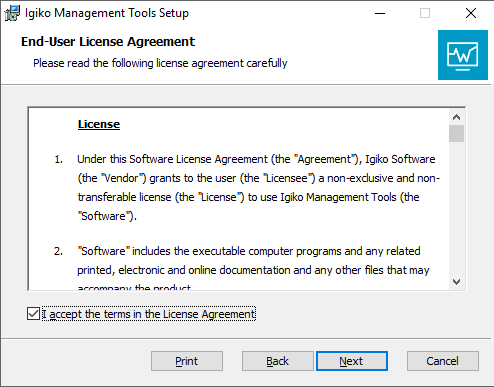Click inside license paragraph 1 text
Image resolution: width=494 pixels, height=387 pixels.
pyautogui.click(x=258, y=187)
